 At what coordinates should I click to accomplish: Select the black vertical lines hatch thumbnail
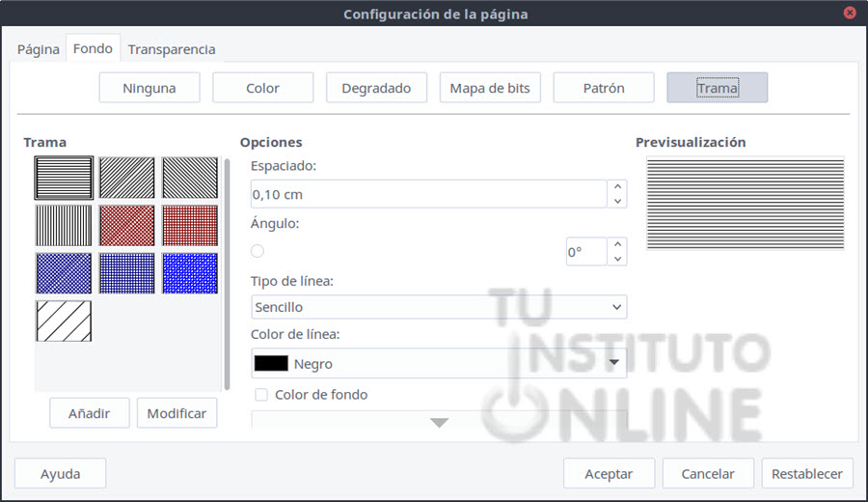64,226
